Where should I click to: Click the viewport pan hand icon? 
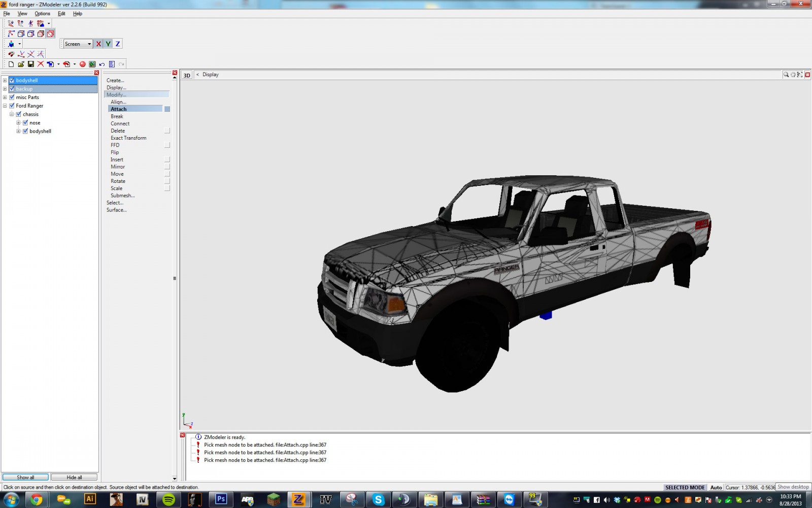(793, 75)
